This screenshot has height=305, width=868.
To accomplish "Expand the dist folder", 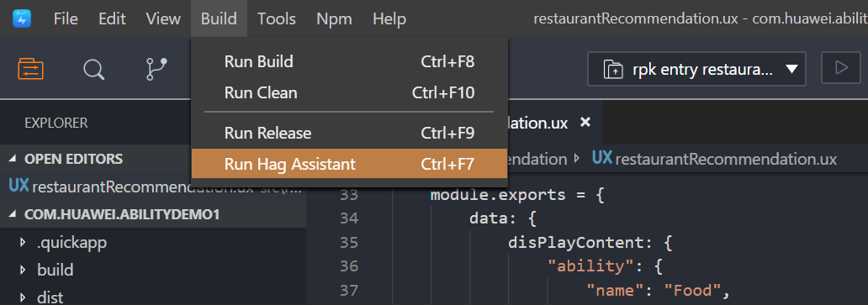I will pos(23,297).
